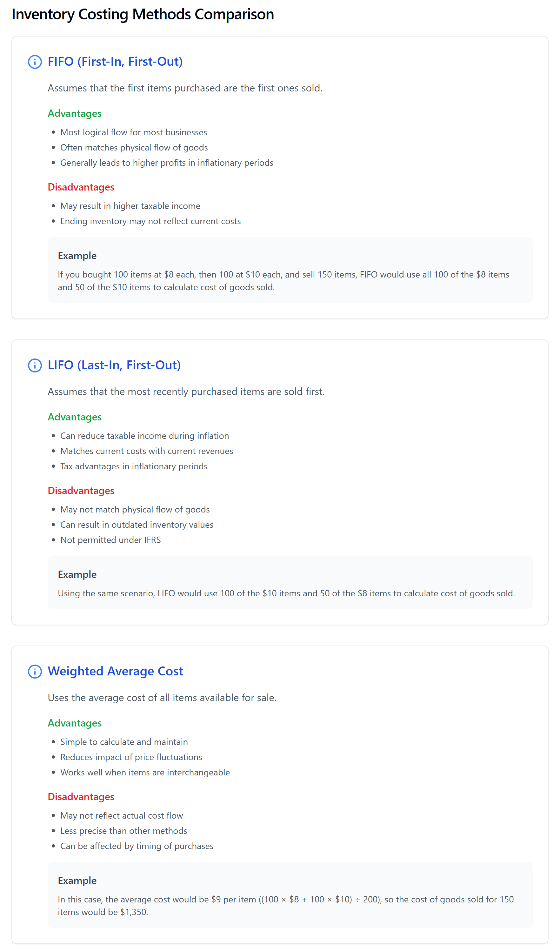Click the info icon beside FIFO heading
The width and height of the screenshot is (560, 951).
(35, 62)
